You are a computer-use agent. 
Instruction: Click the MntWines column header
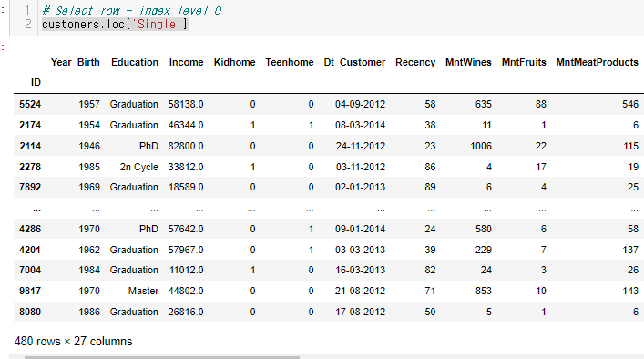[468, 62]
